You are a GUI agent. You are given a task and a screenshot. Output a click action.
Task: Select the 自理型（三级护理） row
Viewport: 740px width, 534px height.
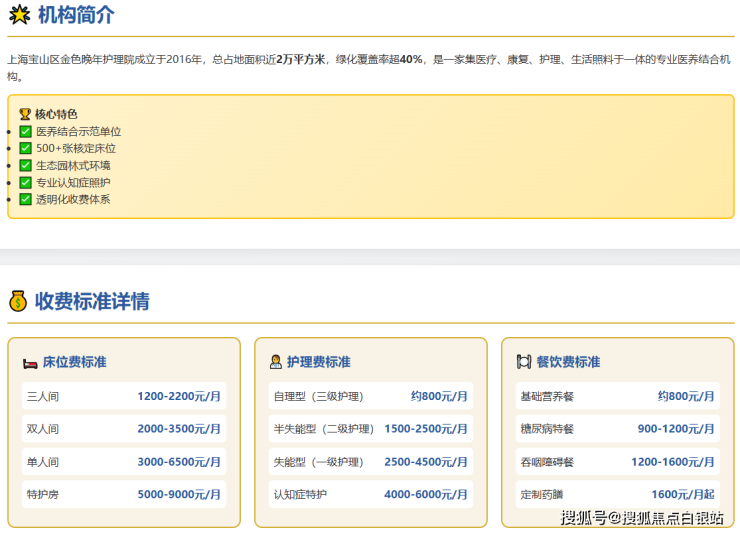370,396
